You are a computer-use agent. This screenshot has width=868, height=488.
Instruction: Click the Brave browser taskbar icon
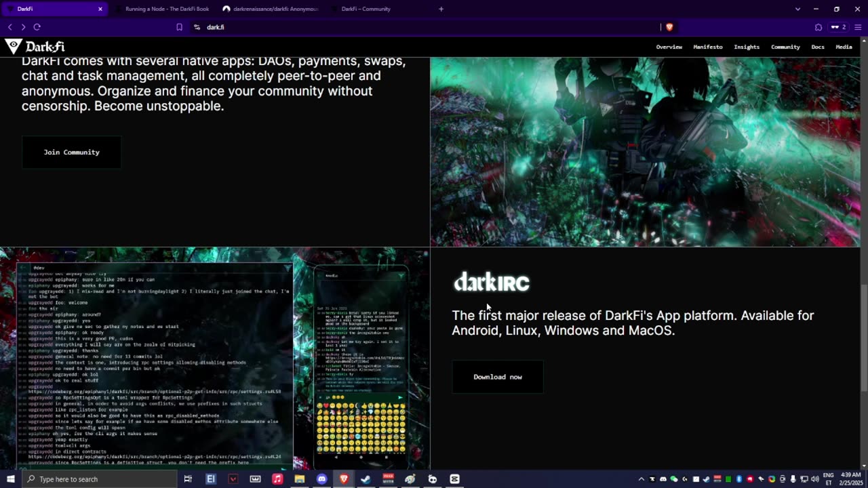point(344,479)
